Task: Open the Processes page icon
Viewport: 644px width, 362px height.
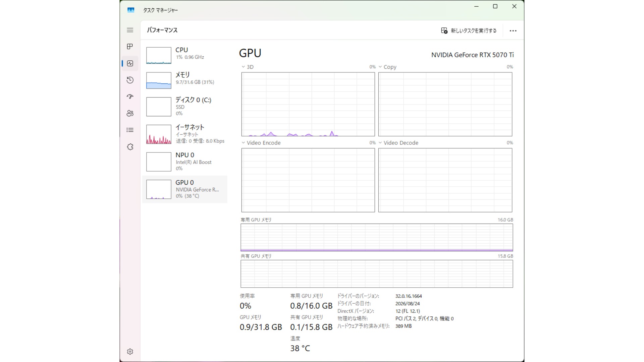Action: tap(130, 47)
